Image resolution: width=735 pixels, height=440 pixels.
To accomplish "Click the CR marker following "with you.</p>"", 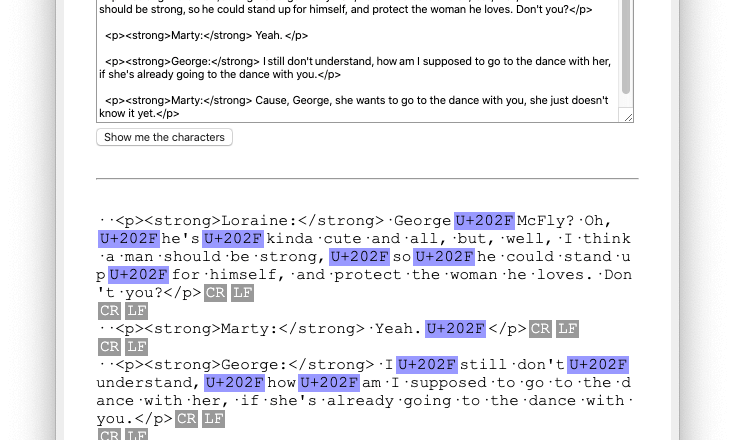I will (x=186, y=419).
